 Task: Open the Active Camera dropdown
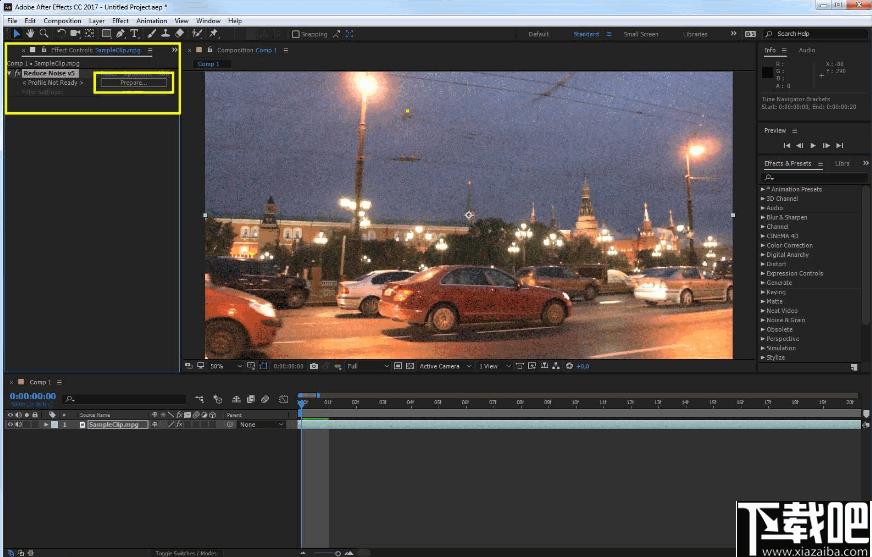445,366
